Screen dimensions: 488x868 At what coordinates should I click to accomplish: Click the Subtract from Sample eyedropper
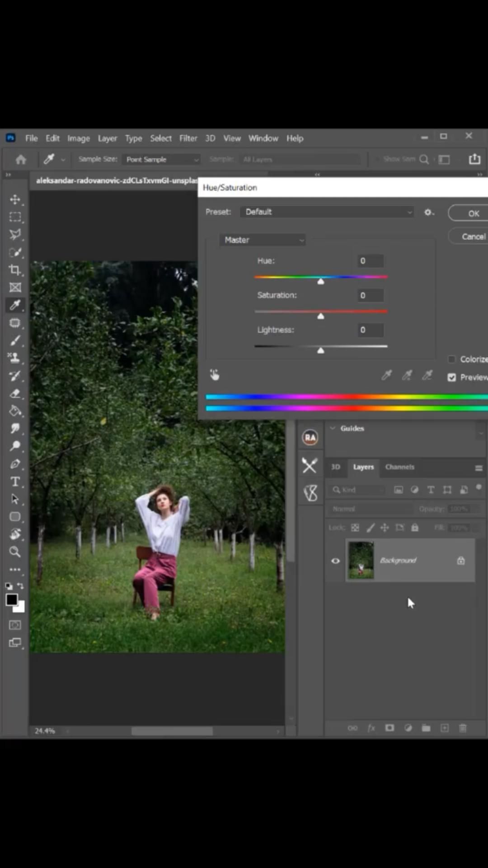[427, 375]
